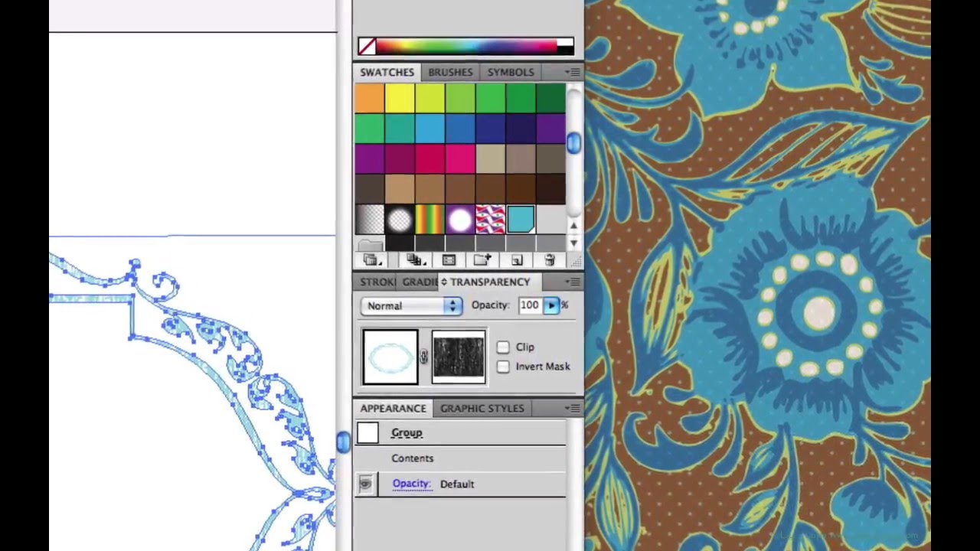Click the New Swatch icon
Screen dimensions: 980x551
[x=516, y=260]
